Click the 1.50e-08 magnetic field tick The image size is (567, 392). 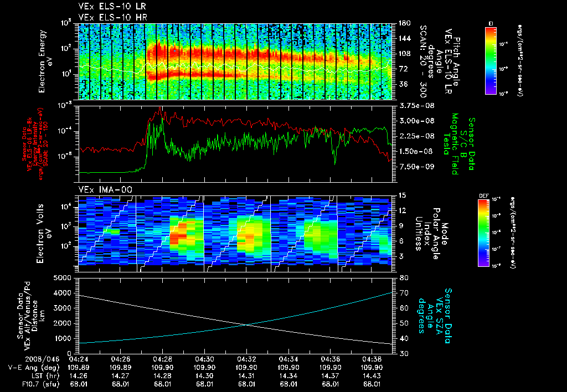click(x=417, y=151)
